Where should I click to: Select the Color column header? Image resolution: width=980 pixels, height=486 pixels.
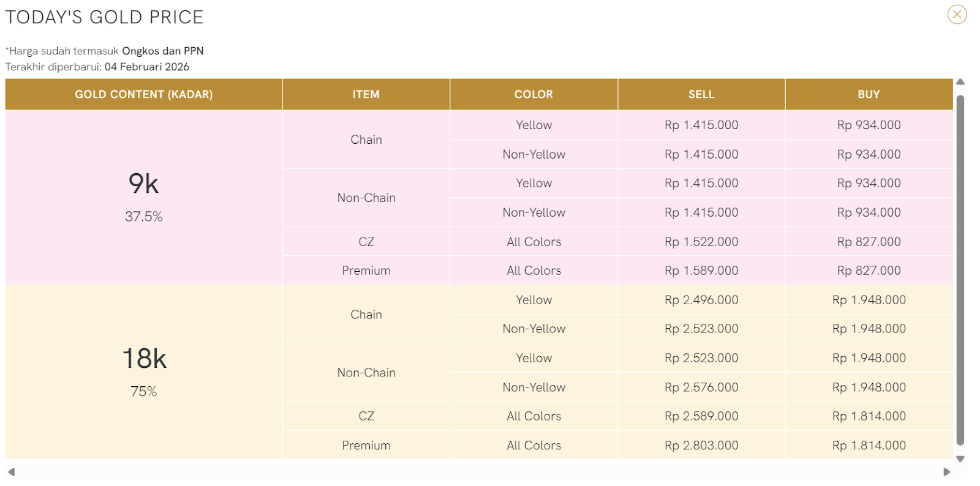pyautogui.click(x=533, y=94)
